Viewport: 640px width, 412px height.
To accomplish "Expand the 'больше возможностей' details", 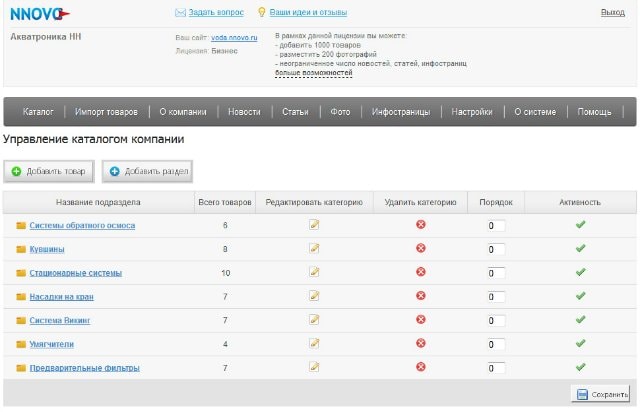I will click(313, 73).
